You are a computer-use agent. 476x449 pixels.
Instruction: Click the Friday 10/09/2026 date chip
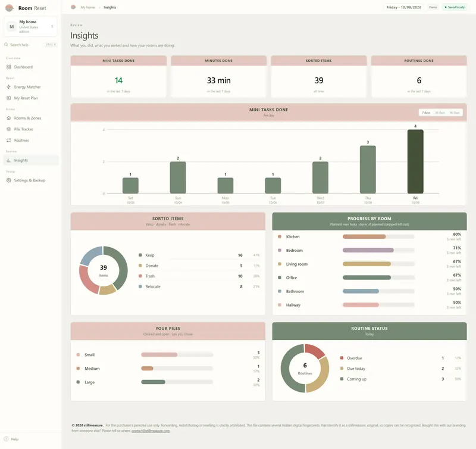click(403, 7)
